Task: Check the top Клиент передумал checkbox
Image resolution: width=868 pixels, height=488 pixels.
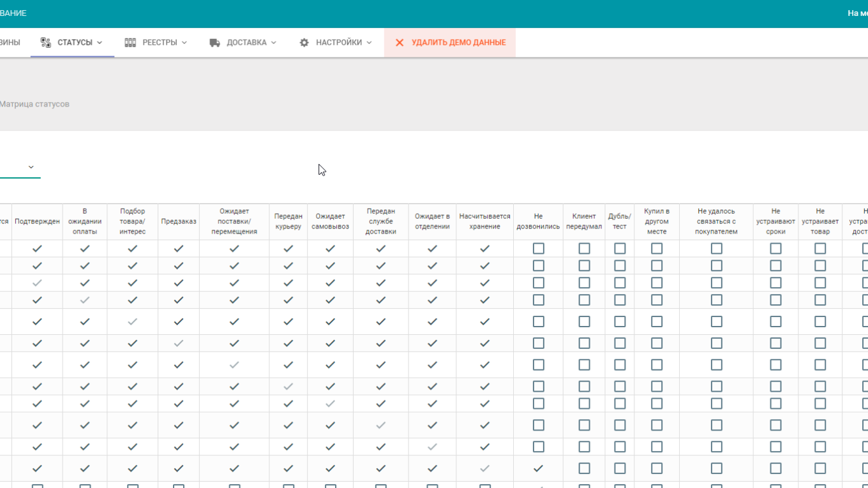Action: point(584,248)
